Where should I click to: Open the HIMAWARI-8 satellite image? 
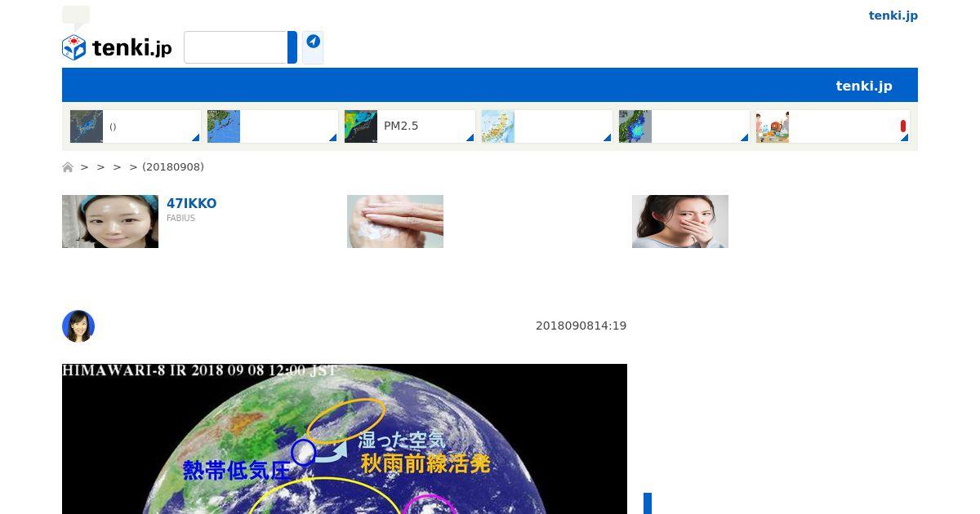pos(345,439)
